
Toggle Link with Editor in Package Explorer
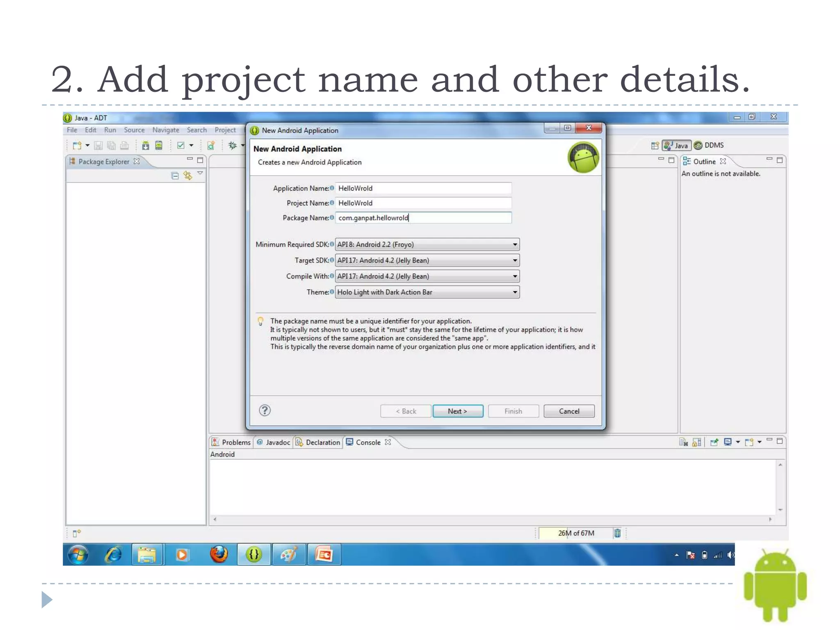click(x=188, y=176)
